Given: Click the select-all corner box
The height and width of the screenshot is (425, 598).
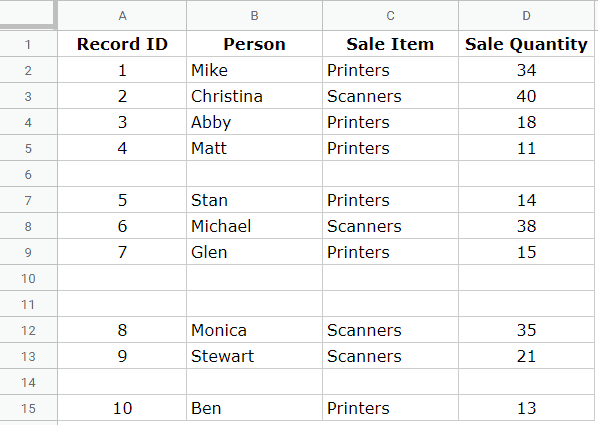Looking at the screenshot, I should 28,14.
